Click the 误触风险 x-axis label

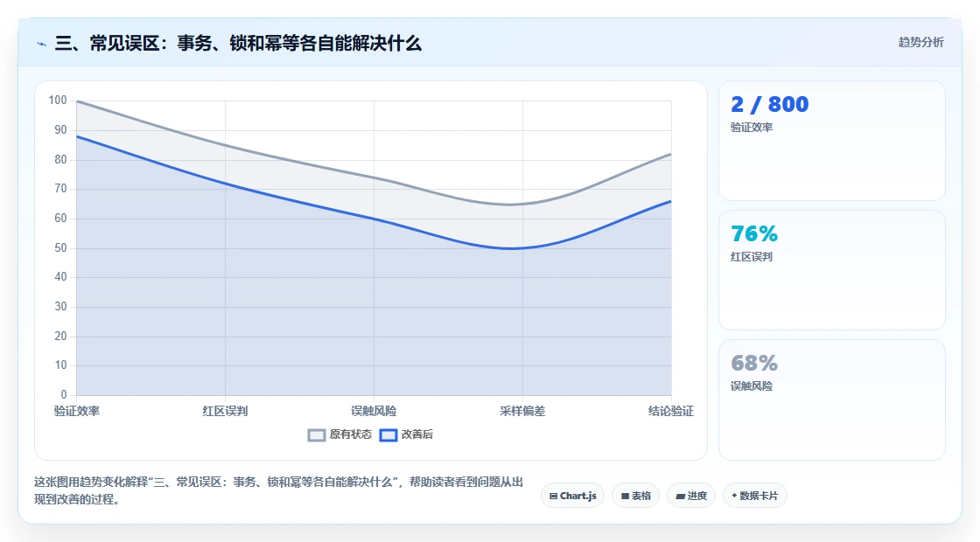click(374, 411)
